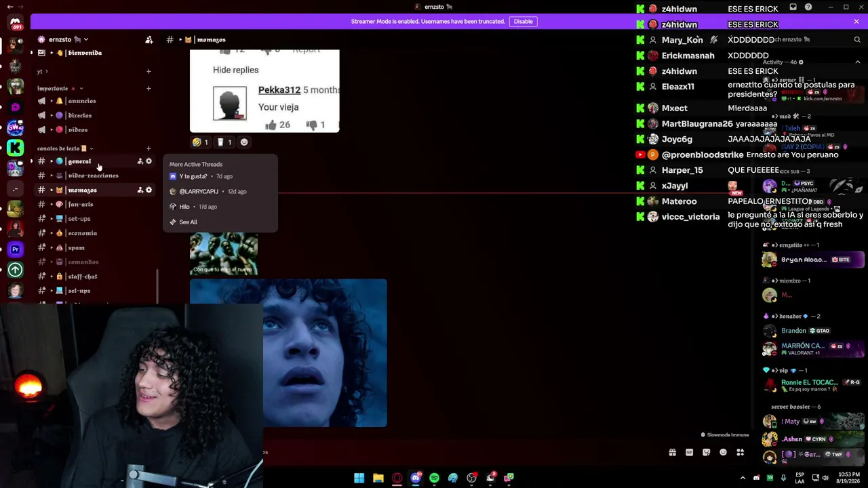Switch to Discord in the taskbar
This screenshot has width=868, height=488.
tap(416, 478)
